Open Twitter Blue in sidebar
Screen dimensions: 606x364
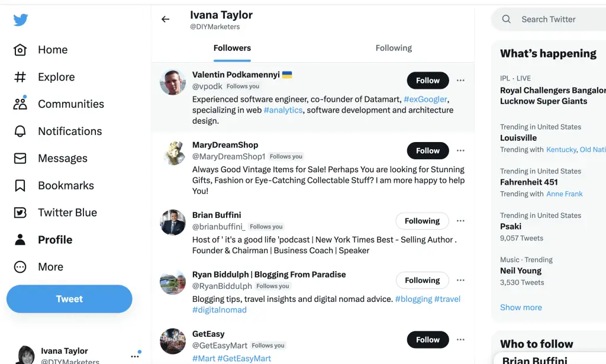tap(55, 212)
